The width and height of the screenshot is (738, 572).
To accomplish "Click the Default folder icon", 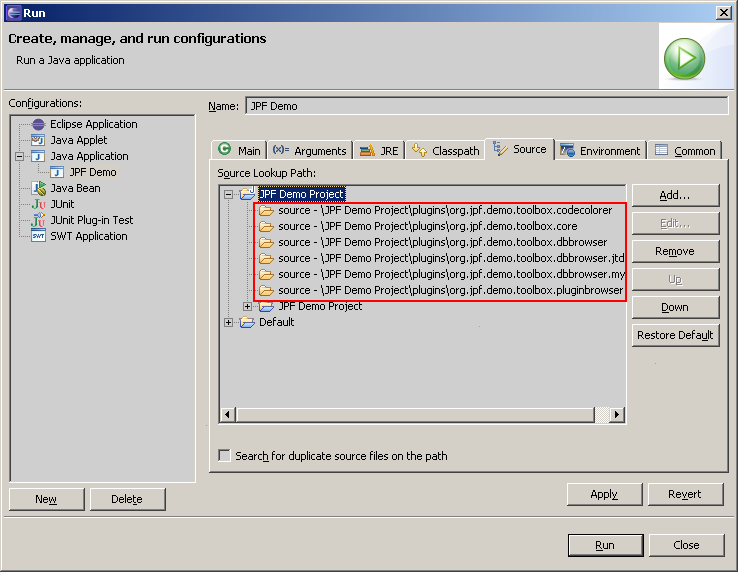I will click(247, 322).
